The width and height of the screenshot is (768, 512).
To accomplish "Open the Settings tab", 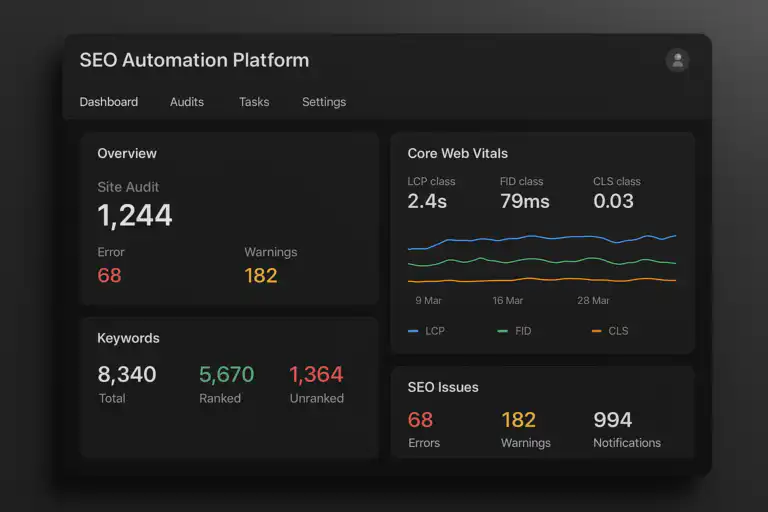I will tap(324, 102).
